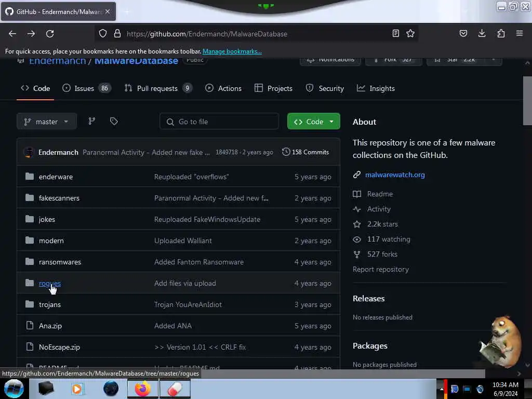View site security via the padlock icon
The image size is (532, 399).
click(x=117, y=34)
